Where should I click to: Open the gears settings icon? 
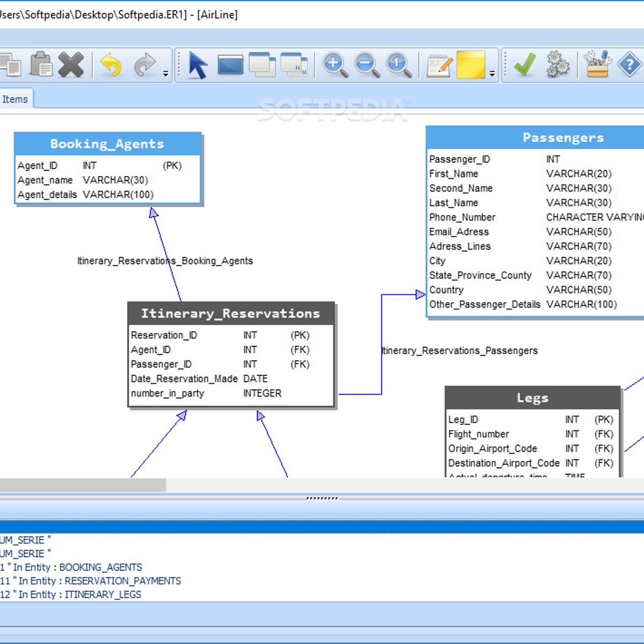point(558,65)
